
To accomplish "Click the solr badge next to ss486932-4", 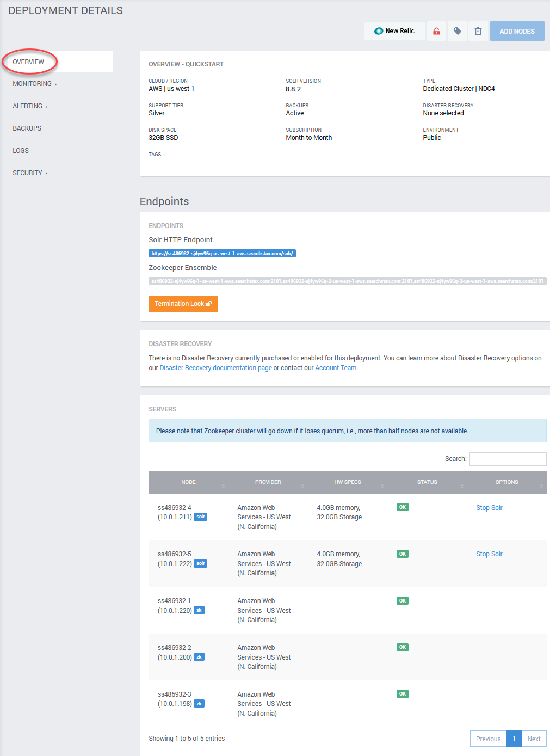I will (x=200, y=517).
